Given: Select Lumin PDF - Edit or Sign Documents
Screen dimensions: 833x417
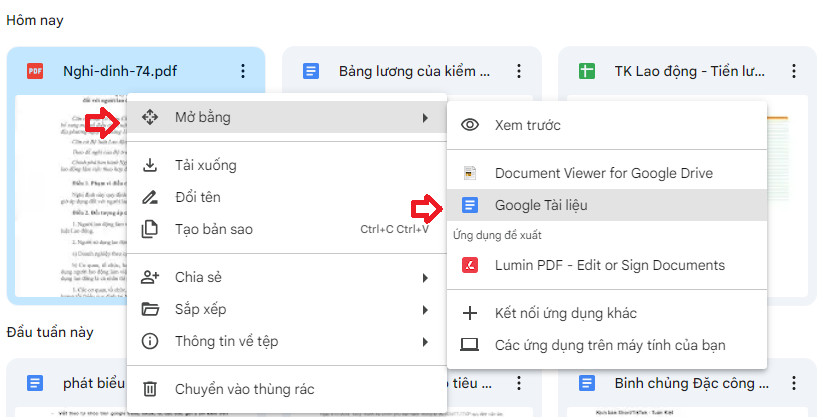Looking at the screenshot, I should pyautogui.click(x=609, y=265).
